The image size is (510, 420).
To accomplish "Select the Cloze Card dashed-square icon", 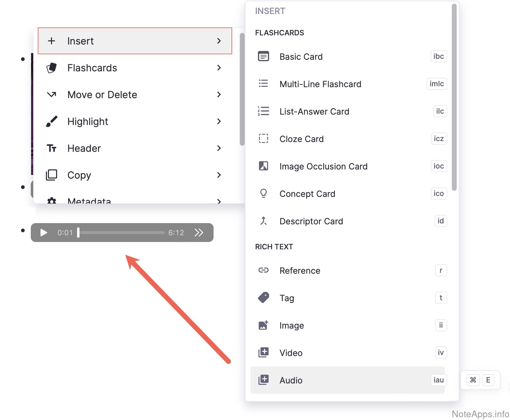I will (263, 139).
